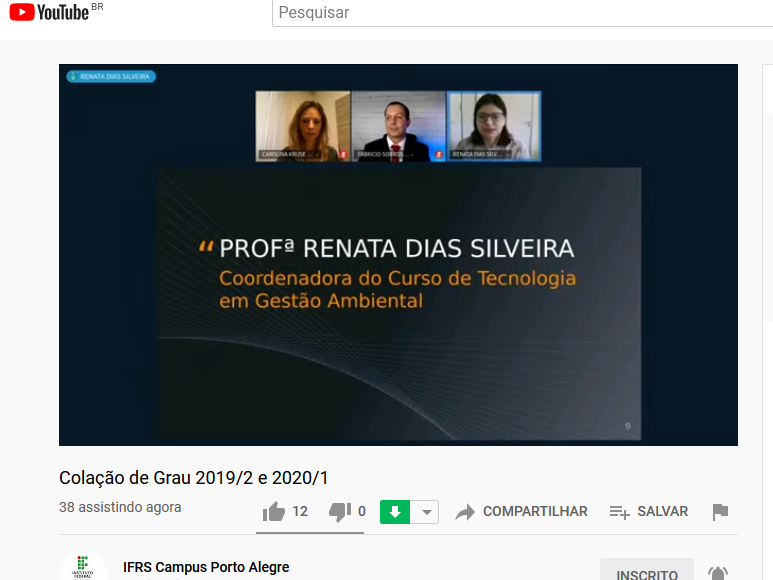Click Renata Dias Silveira's highlighted webcam tile

(x=493, y=126)
